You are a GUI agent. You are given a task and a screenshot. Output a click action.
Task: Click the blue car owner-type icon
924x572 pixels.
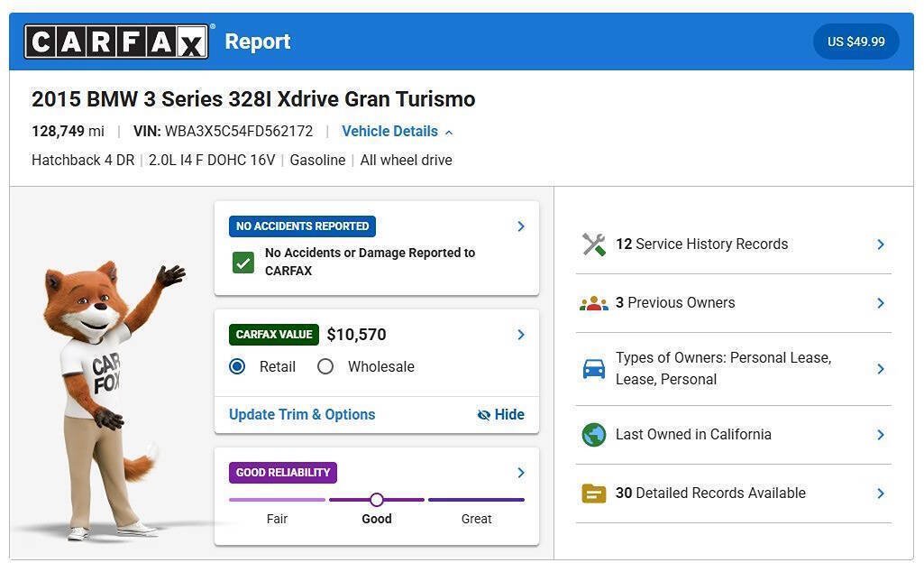593,369
